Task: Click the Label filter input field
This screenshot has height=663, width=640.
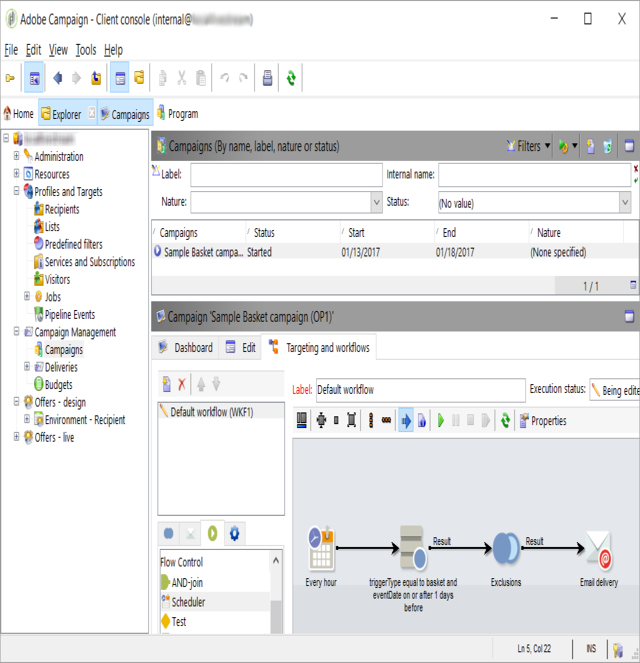Action: point(286,175)
